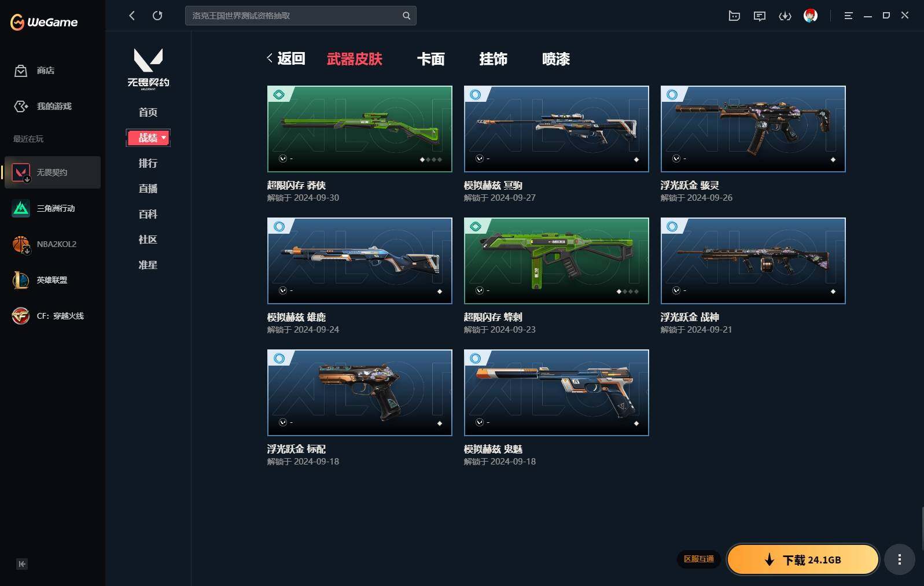Image resolution: width=924 pixels, height=586 pixels.
Task: Go to the 首页 game tab
Action: pos(148,112)
